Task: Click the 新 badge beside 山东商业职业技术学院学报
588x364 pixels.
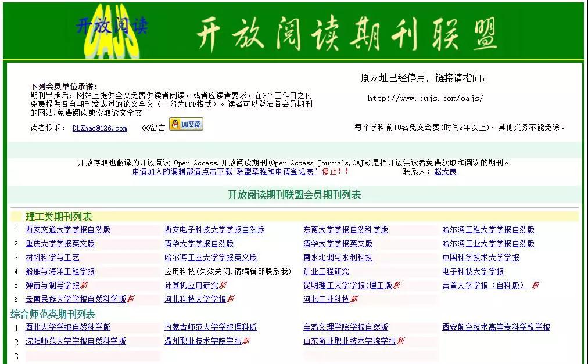Action: (401, 341)
